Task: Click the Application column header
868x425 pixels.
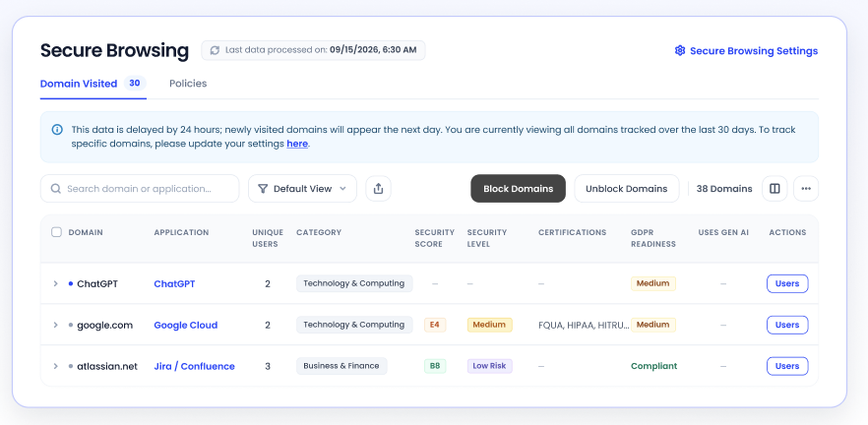Action: 181,232
